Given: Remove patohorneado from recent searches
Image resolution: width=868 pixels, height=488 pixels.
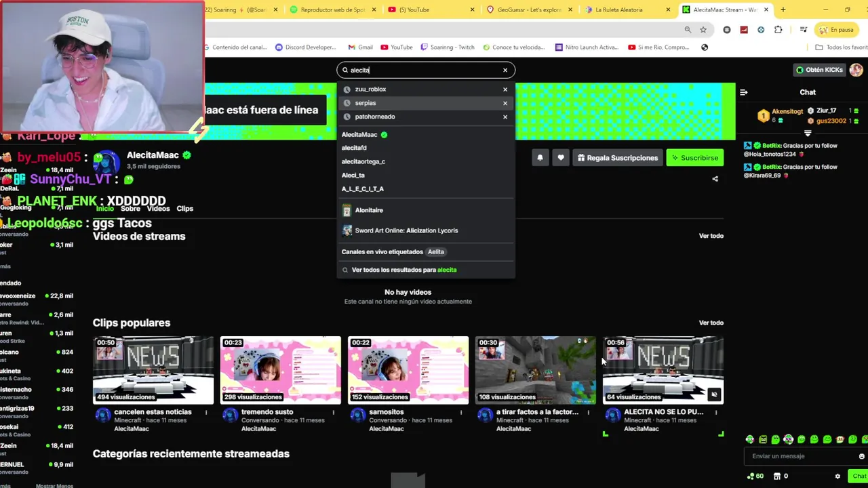Looking at the screenshot, I should [x=505, y=117].
